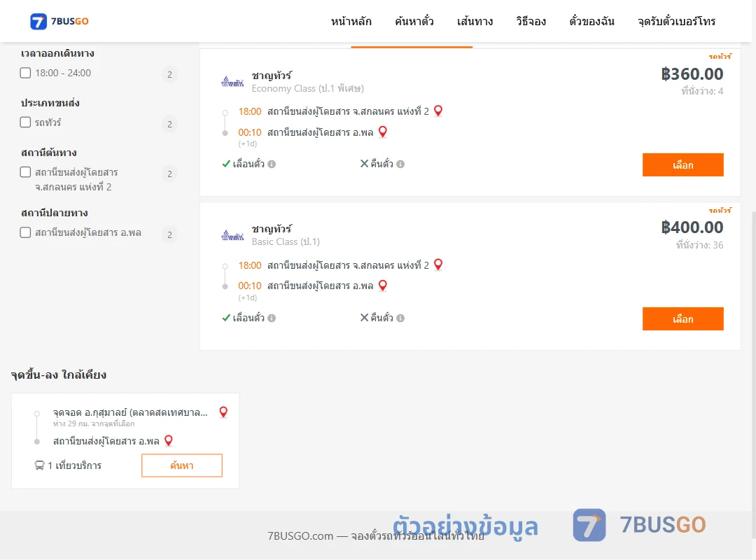This screenshot has width=756, height=560.
Task: Open วิธีจอง menu item
Action: click(531, 21)
